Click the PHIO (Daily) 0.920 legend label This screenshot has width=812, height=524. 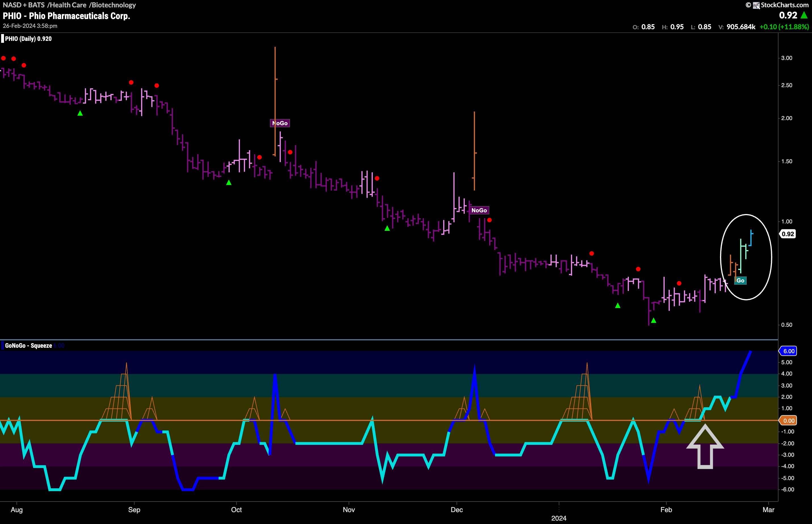click(x=28, y=39)
